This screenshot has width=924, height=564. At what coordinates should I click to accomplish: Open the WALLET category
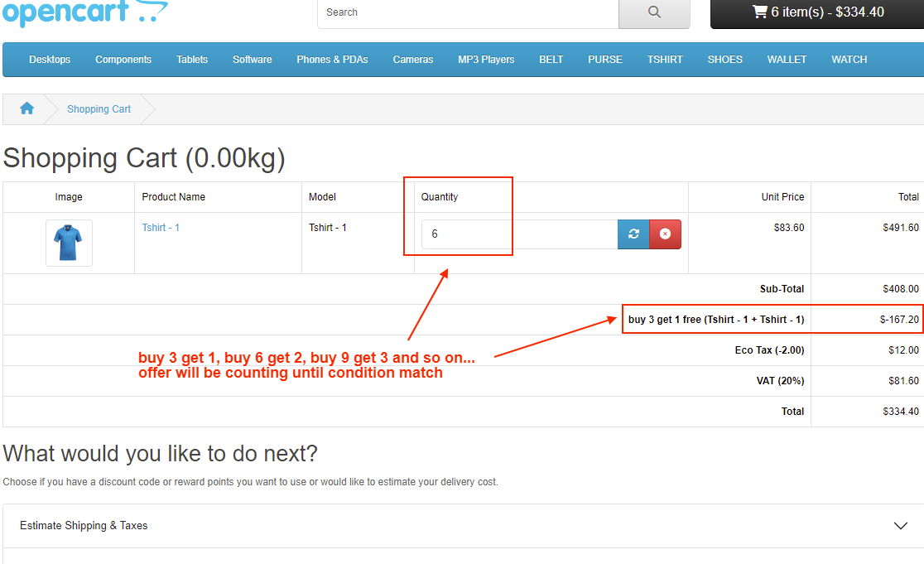[x=787, y=60]
